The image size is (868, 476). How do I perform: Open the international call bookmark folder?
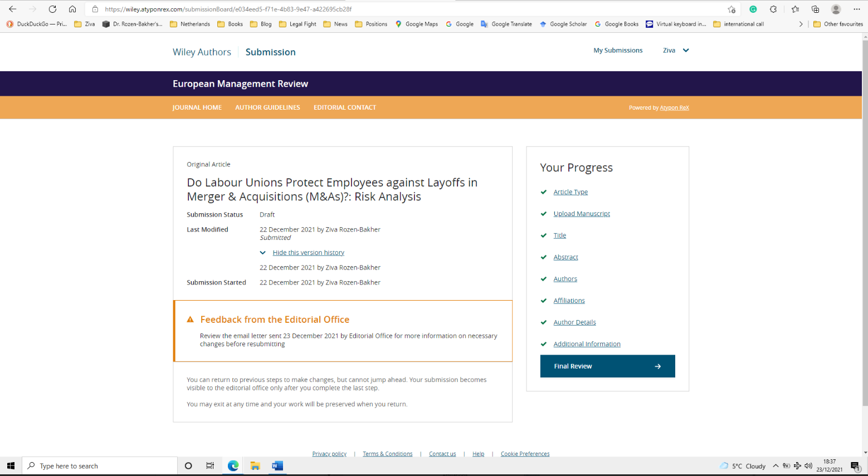click(739, 24)
